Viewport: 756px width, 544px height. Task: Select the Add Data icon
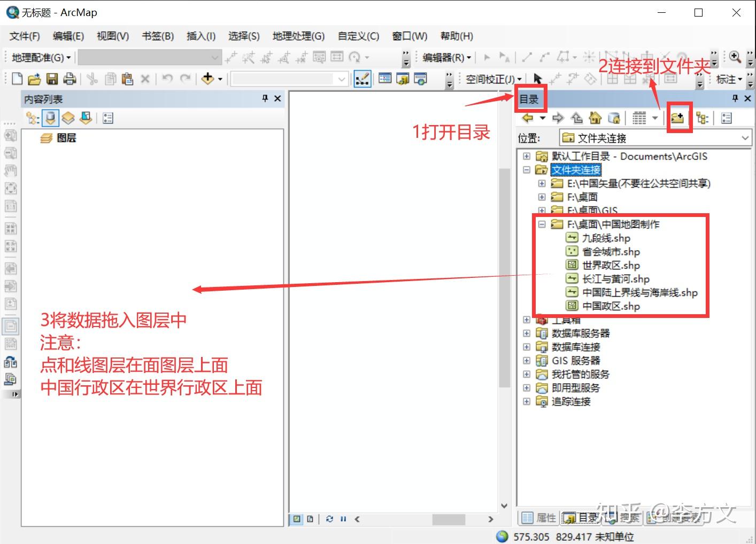209,79
